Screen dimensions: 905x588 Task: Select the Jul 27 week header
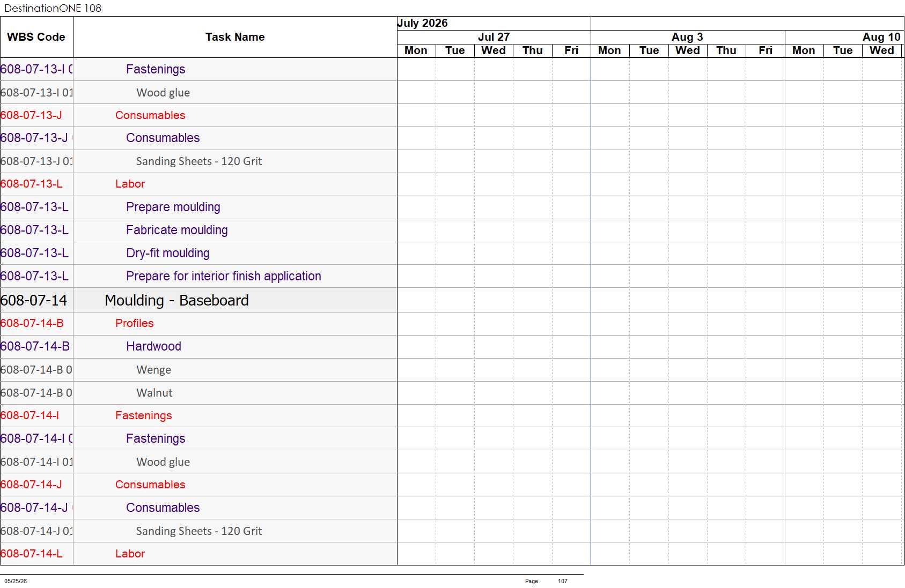click(x=494, y=37)
